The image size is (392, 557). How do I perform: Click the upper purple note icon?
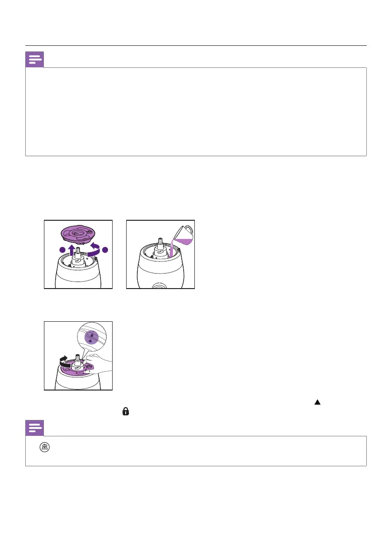click(x=35, y=59)
